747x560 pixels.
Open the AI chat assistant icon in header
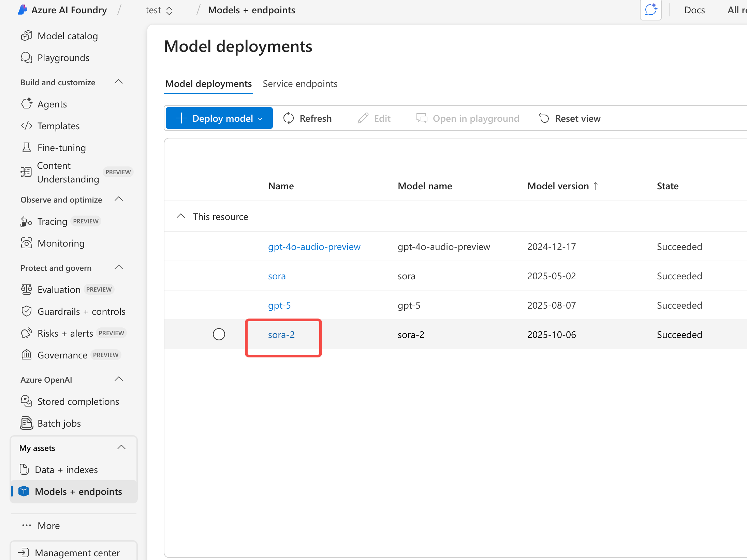click(650, 10)
